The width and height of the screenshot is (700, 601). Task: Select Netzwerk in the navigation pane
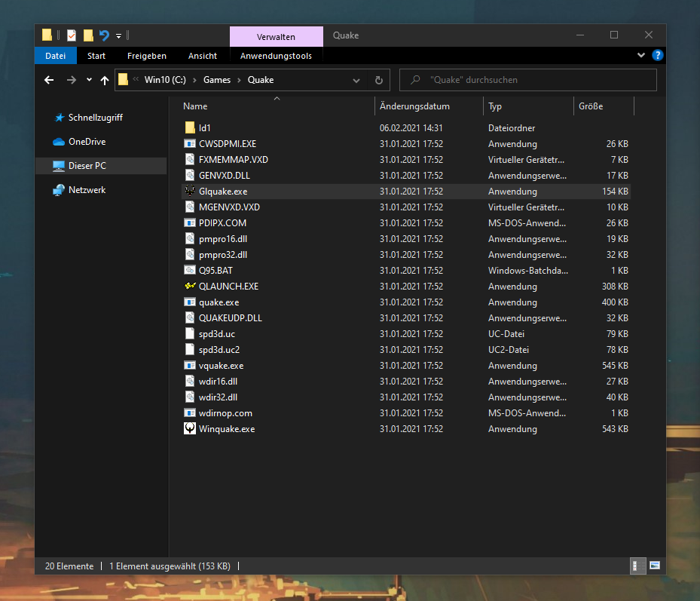(87, 190)
